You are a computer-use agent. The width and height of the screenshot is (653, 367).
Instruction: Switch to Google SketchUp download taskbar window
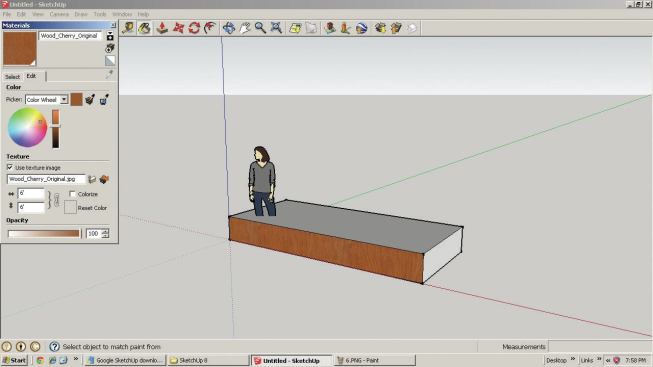[125, 360]
